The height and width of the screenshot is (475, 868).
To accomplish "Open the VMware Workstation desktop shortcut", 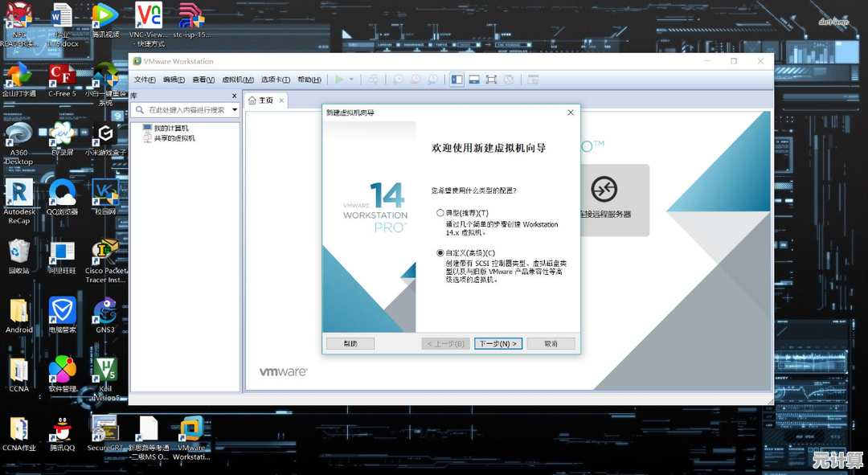I will pos(191,439).
